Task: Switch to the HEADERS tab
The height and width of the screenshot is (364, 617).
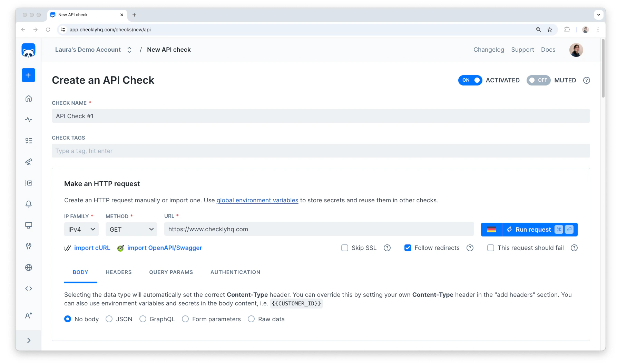Action: pyautogui.click(x=118, y=272)
